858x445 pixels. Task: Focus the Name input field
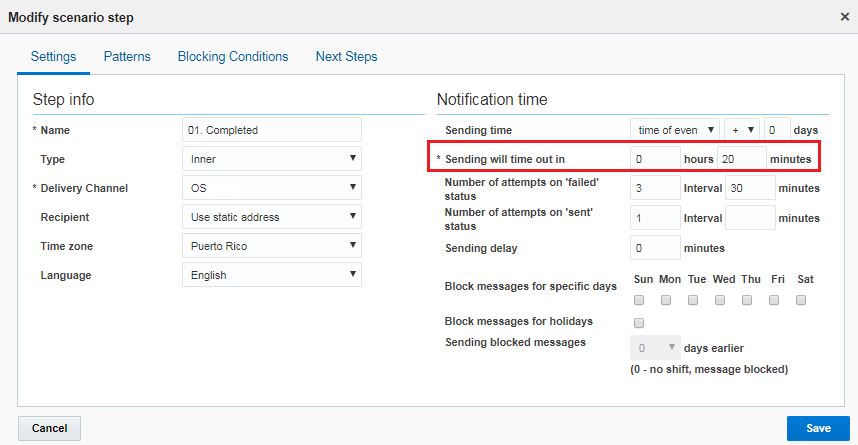[x=272, y=130]
